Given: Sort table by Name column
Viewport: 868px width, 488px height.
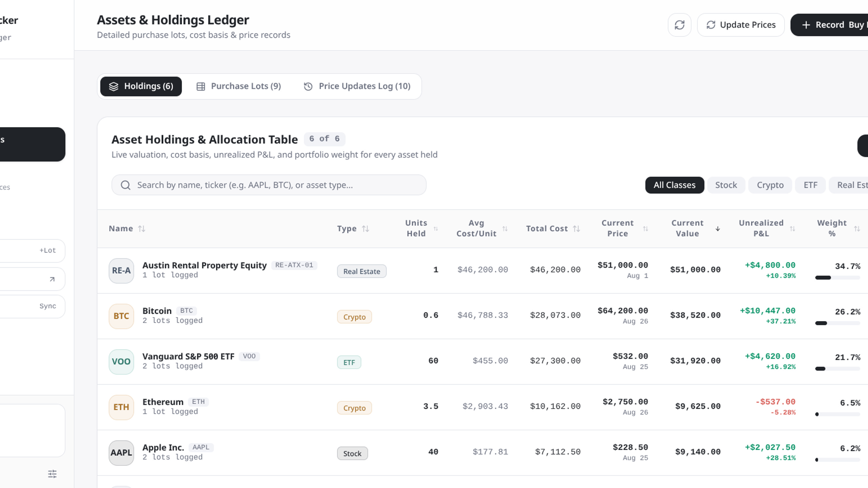Looking at the screenshot, I should [x=127, y=228].
